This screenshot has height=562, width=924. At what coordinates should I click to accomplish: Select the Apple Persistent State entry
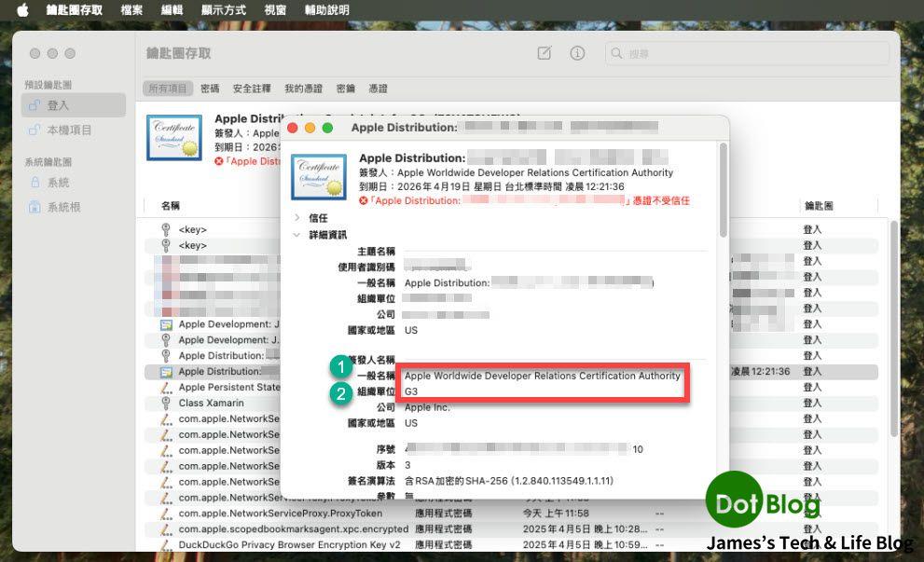point(228,387)
